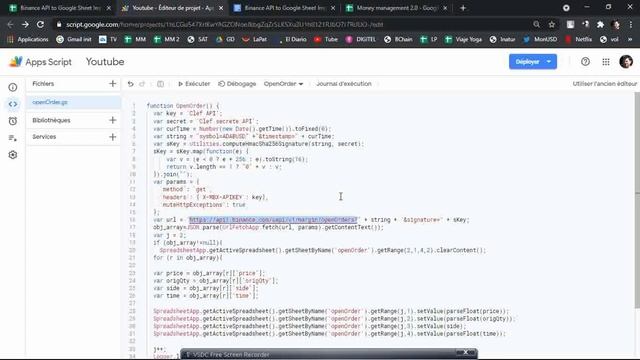Open the Google account avatar

click(626, 62)
